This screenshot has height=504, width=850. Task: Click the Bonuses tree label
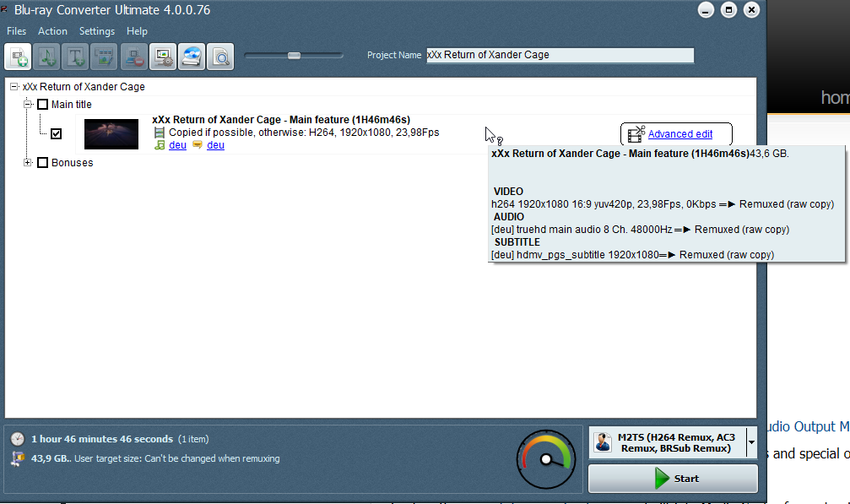(x=72, y=163)
